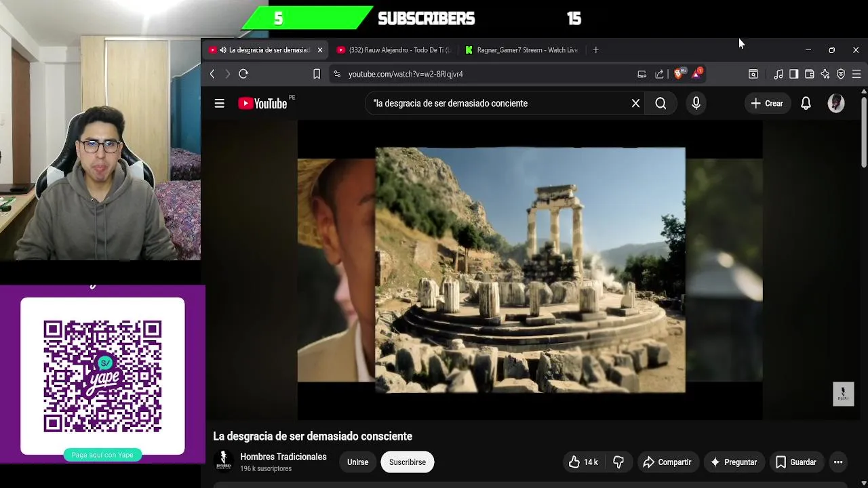Like the video with thumbs up
The image size is (868, 488).
(583, 462)
